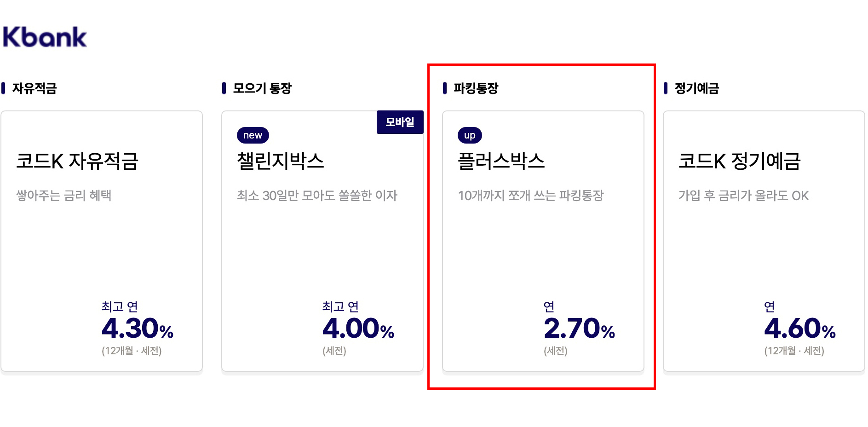Click the 4.60% rate on 코드K 정기예금
Screen dimensions: 868x427
[798, 328]
